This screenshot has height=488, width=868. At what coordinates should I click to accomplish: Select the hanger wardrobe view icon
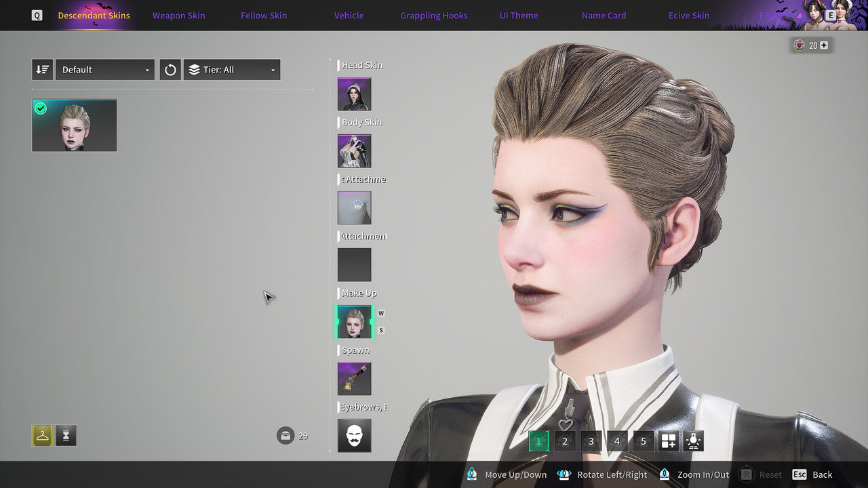pos(42,436)
